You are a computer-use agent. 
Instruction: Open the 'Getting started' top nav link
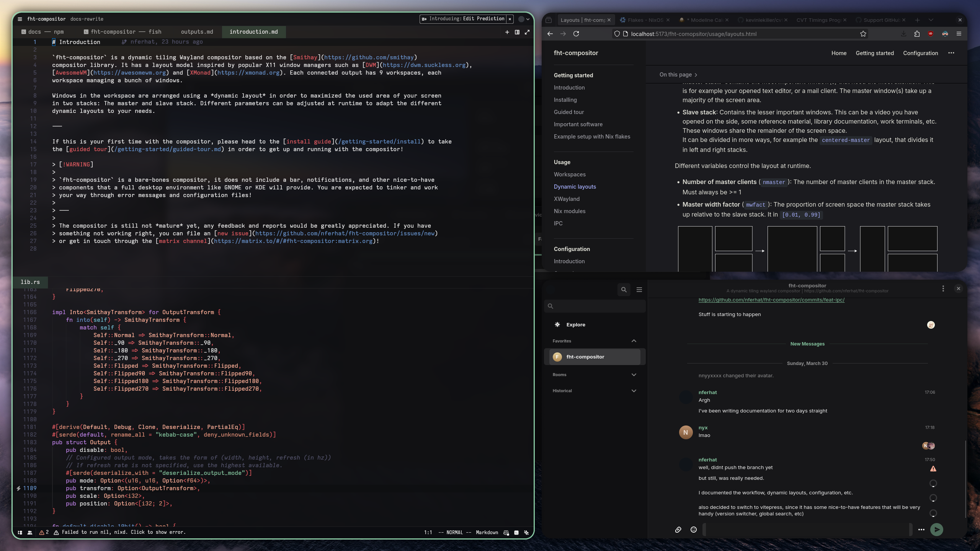coord(875,53)
